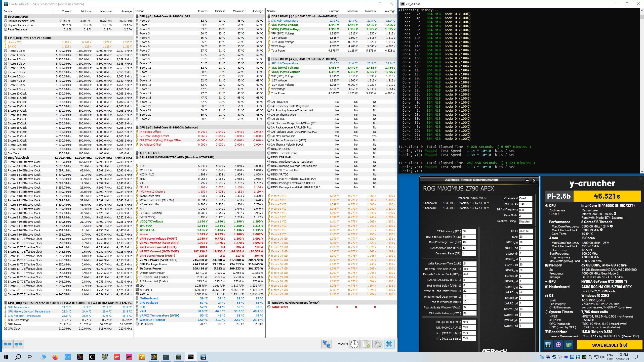Viewport: 644px width, 362px height.
Task: Open HWiNFO remote network connection icon
Action: 326,344
